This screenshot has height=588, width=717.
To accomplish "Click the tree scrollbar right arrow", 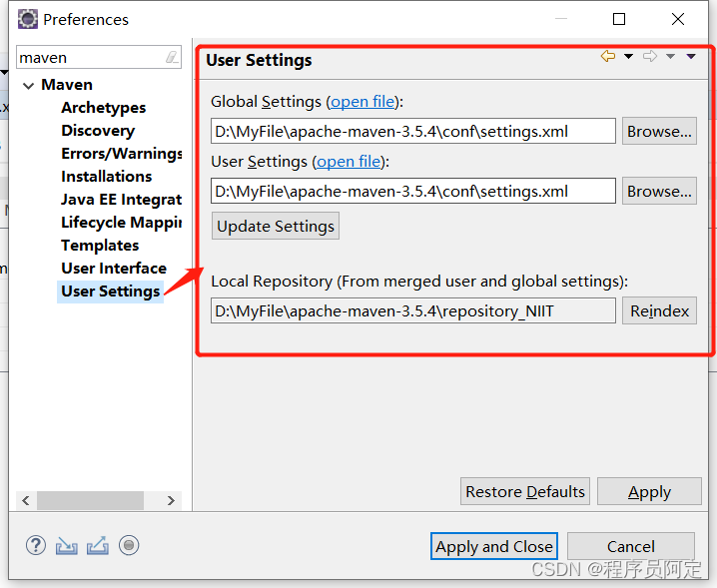I will click(171, 501).
